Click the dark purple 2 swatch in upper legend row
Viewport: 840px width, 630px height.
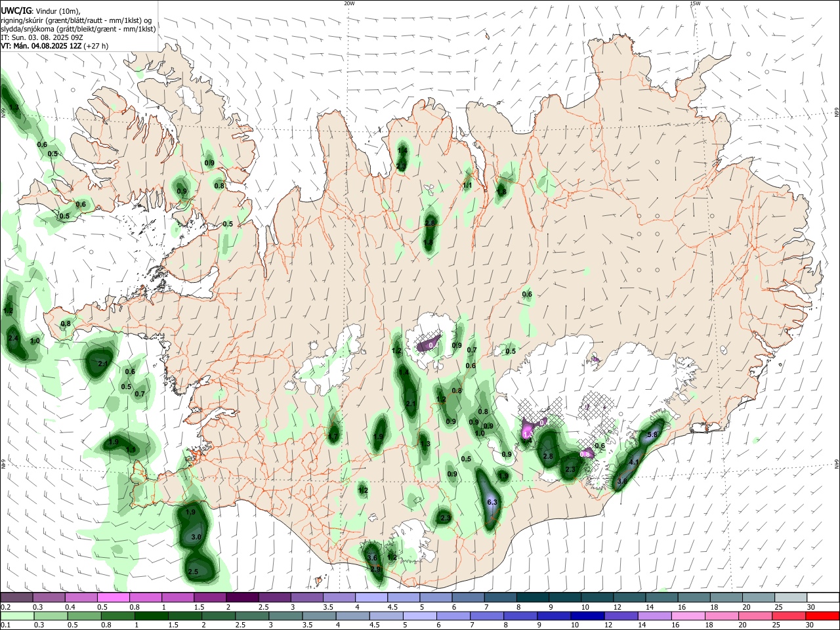point(241,598)
